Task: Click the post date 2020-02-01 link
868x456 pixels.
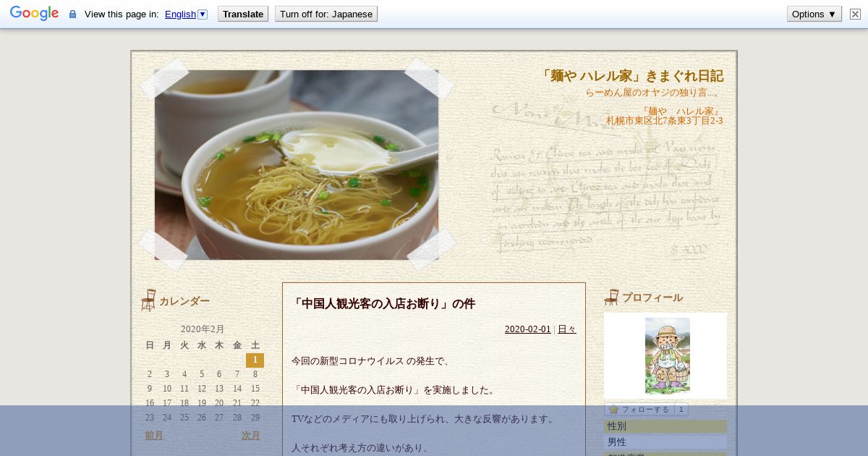Action: point(528,329)
